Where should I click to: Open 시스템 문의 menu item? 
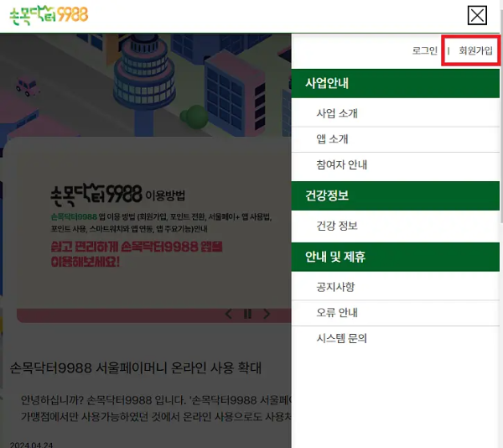pyautogui.click(x=395, y=339)
